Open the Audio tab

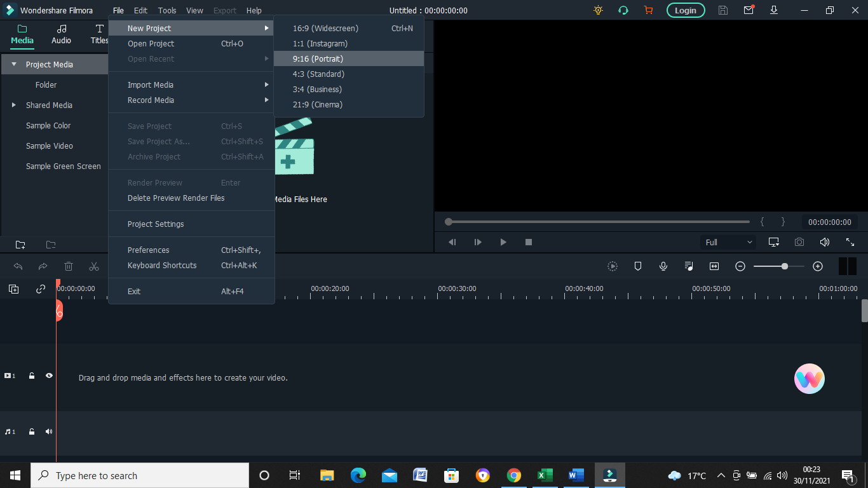coord(61,34)
